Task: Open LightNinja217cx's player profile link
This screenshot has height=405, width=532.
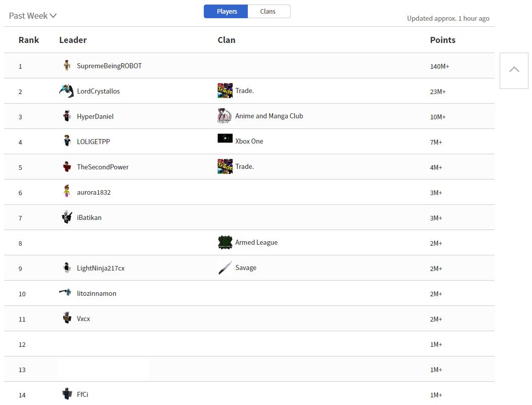Action: [x=101, y=268]
